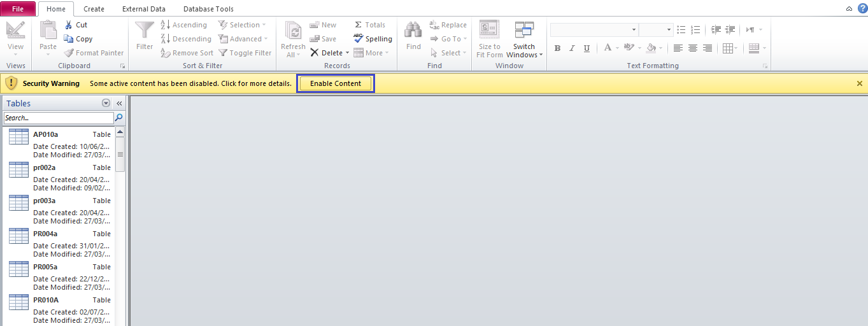Click the search magnifier in Tables pane

click(118, 118)
